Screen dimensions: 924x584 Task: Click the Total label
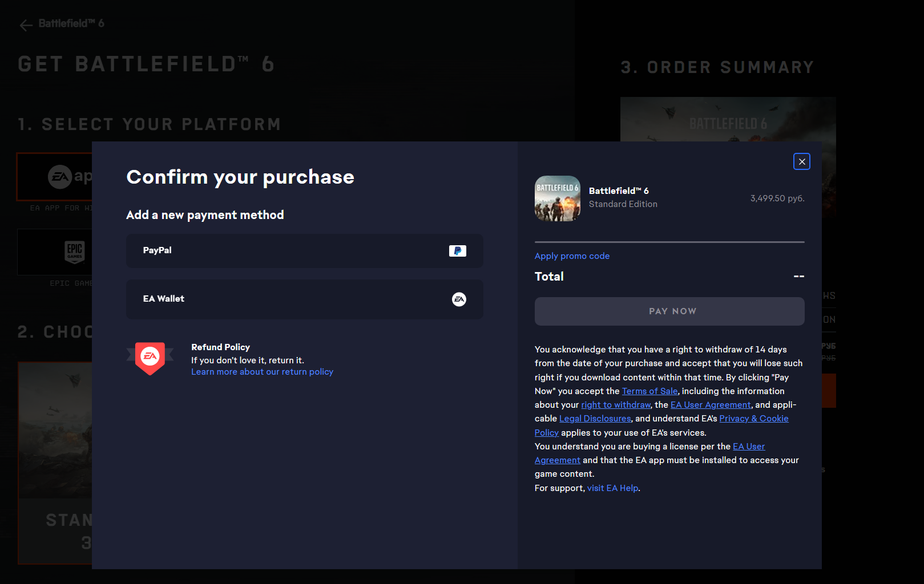tap(549, 277)
